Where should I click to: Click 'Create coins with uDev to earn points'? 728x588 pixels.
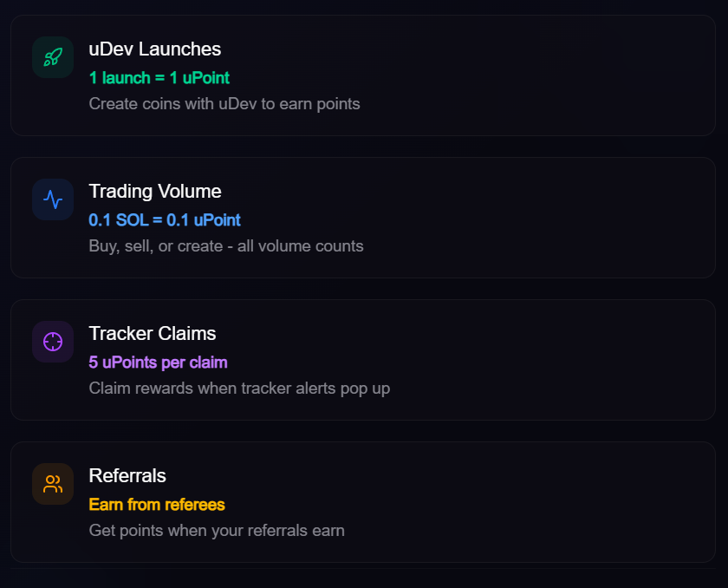pos(224,104)
